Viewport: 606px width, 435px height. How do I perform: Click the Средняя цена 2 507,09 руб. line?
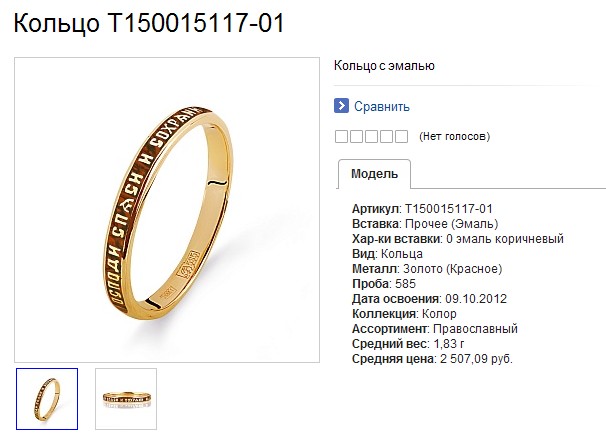click(x=432, y=359)
